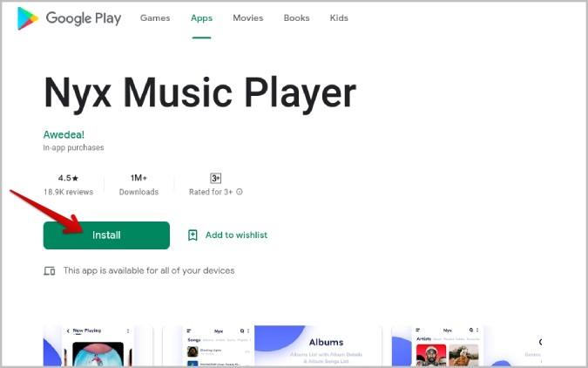The height and width of the screenshot is (368, 588).
Task: Click the 3+ content rating badge
Action: coord(216,178)
